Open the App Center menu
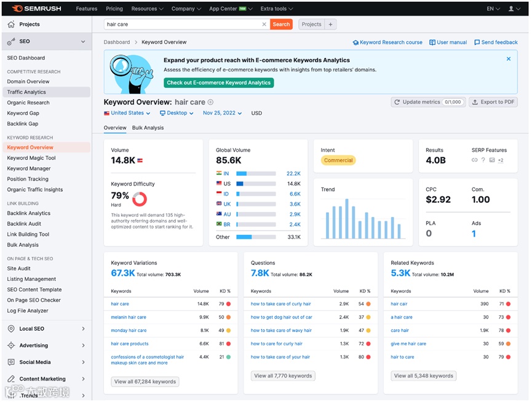The height and width of the screenshot is (402, 532). tap(231, 9)
